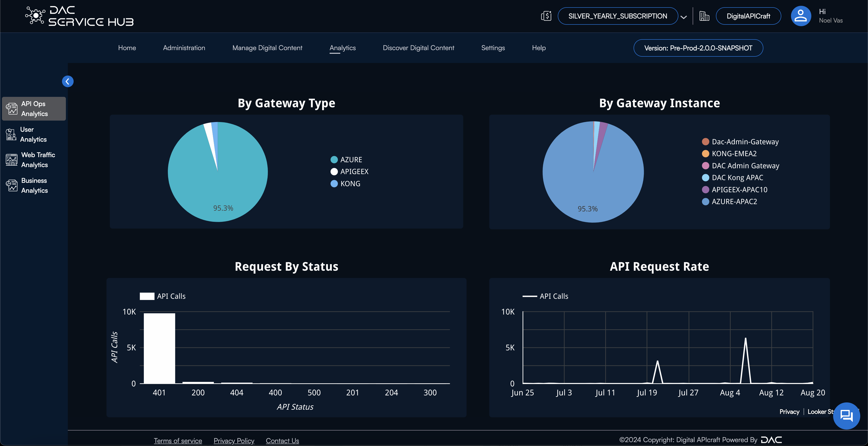The width and height of the screenshot is (868, 446).
Task: Click the DAC Service Hub logo
Action: click(x=79, y=16)
